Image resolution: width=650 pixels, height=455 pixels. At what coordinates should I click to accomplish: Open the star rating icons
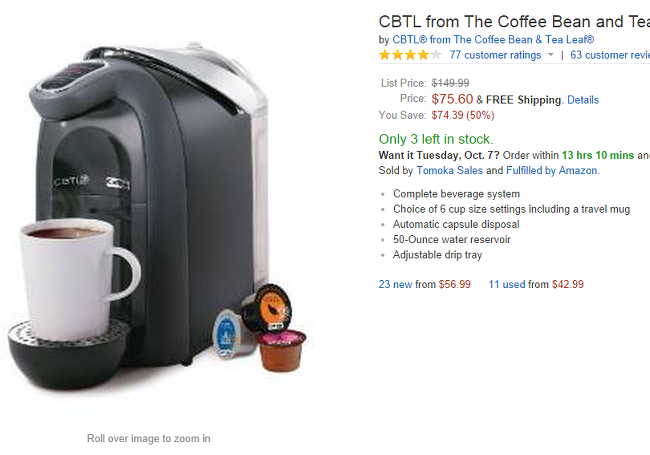tap(410, 55)
